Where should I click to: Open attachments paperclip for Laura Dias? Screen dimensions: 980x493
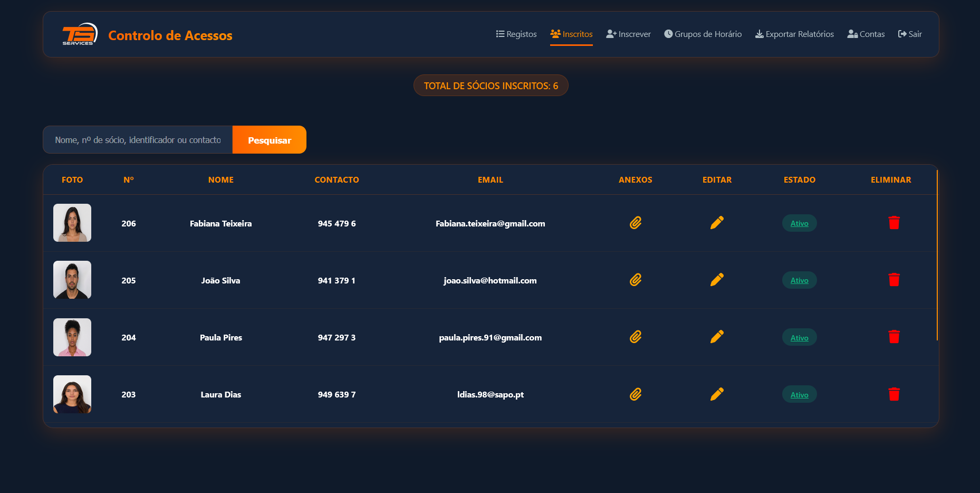[x=636, y=394]
